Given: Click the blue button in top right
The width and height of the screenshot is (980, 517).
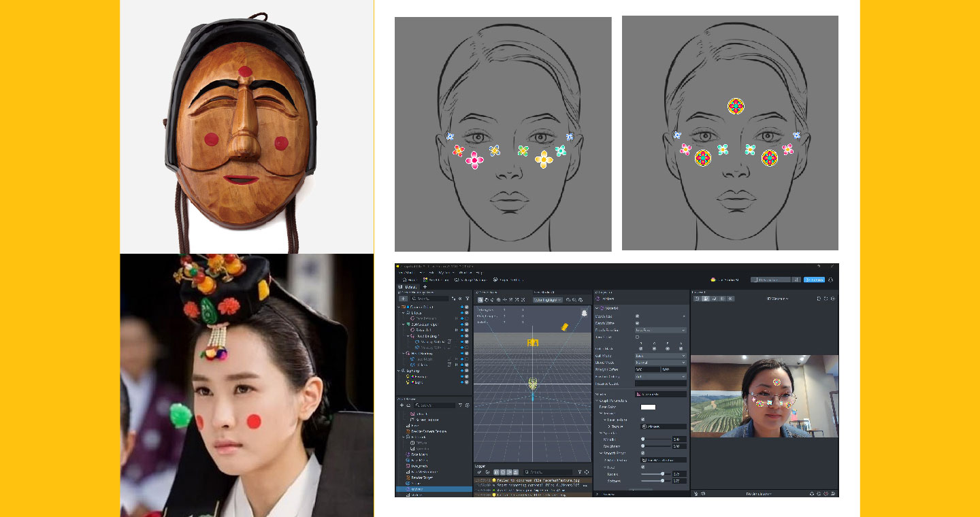Looking at the screenshot, I should [814, 280].
